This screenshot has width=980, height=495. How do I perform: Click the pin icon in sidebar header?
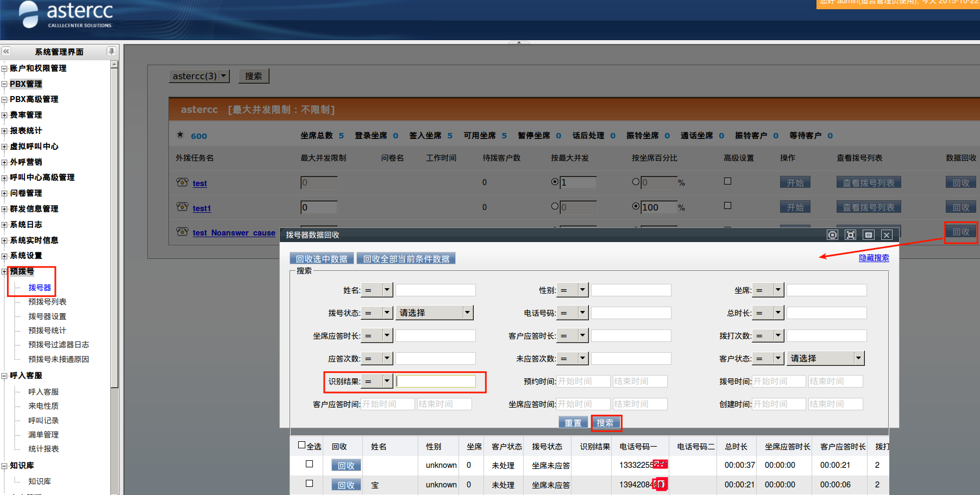pos(111,52)
